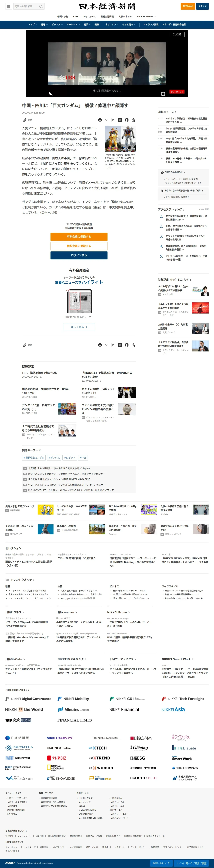Expand the 国際 navigation dropdown
This screenshot has width=214, height=868.
98,25
